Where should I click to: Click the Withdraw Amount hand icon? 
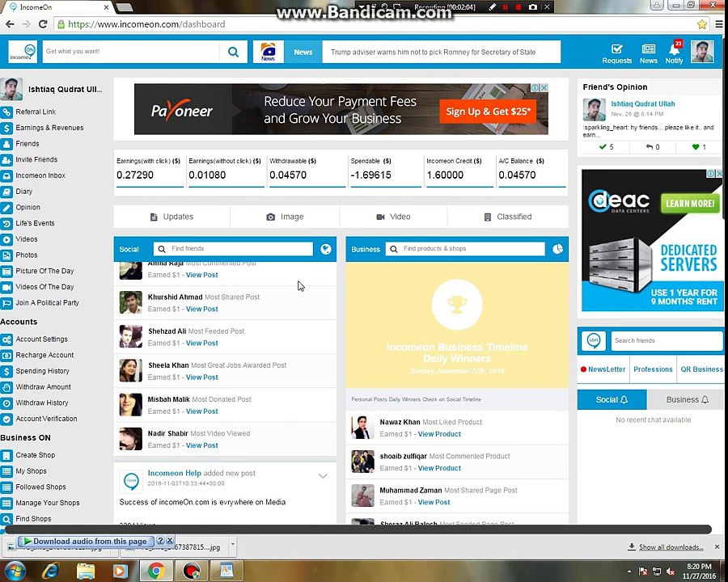(6, 387)
